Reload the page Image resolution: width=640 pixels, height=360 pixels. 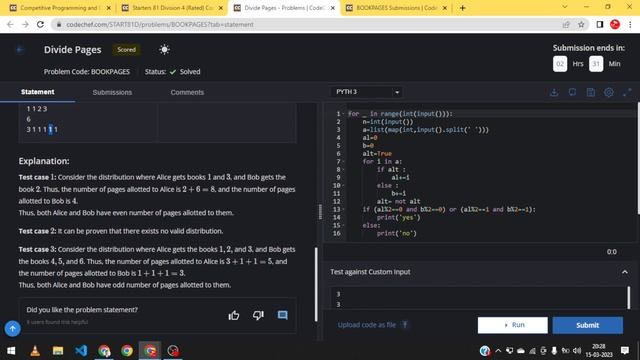coord(40,24)
